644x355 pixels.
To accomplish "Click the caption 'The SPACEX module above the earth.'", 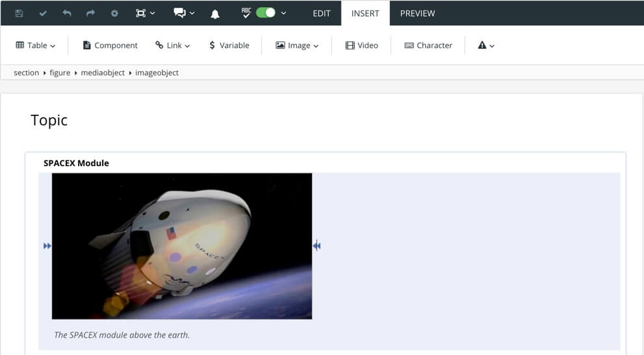I will click(122, 335).
